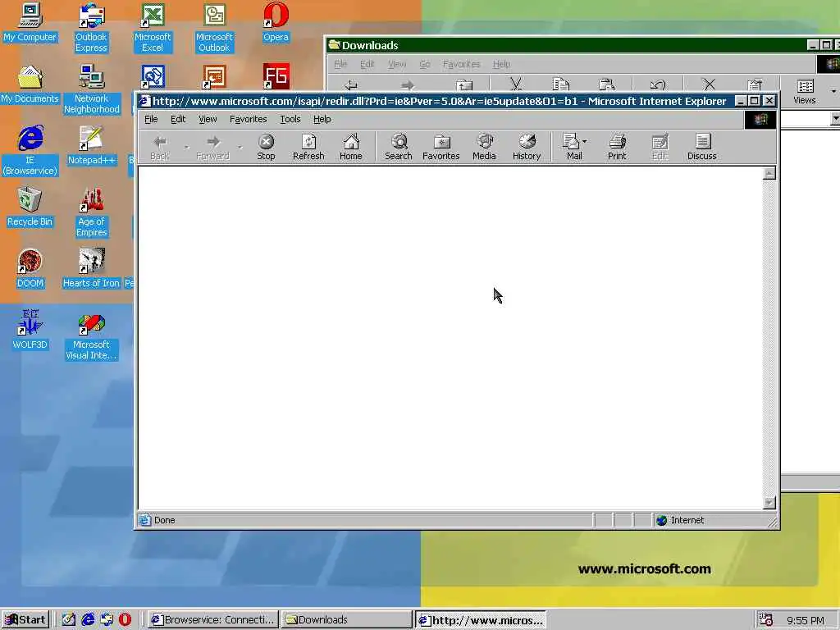840x630 pixels.
Task: Select the WOLF3D desktop shortcut
Action: click(x=30, y=331)
